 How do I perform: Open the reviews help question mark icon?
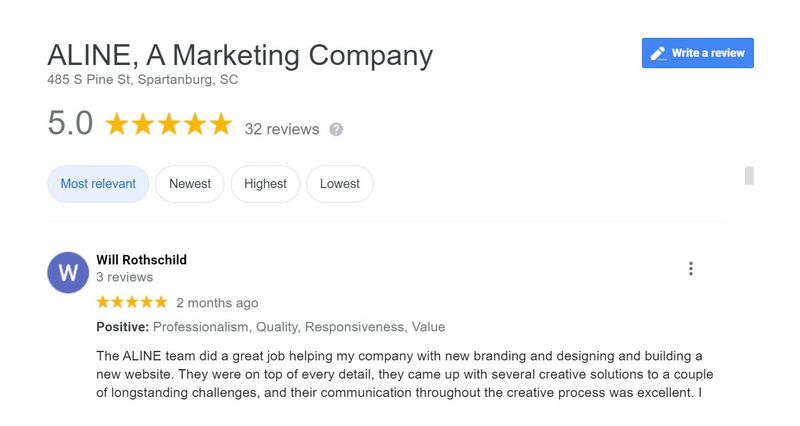click(336, 130)
